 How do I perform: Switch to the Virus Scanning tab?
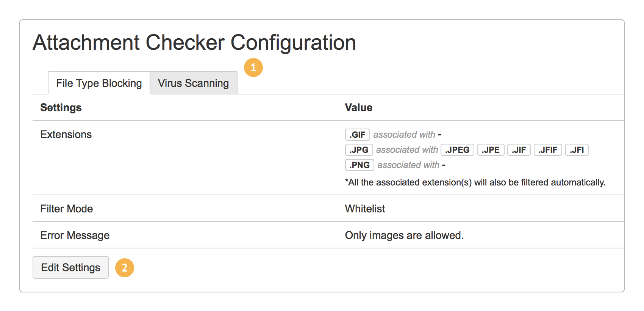click(193, 83)
